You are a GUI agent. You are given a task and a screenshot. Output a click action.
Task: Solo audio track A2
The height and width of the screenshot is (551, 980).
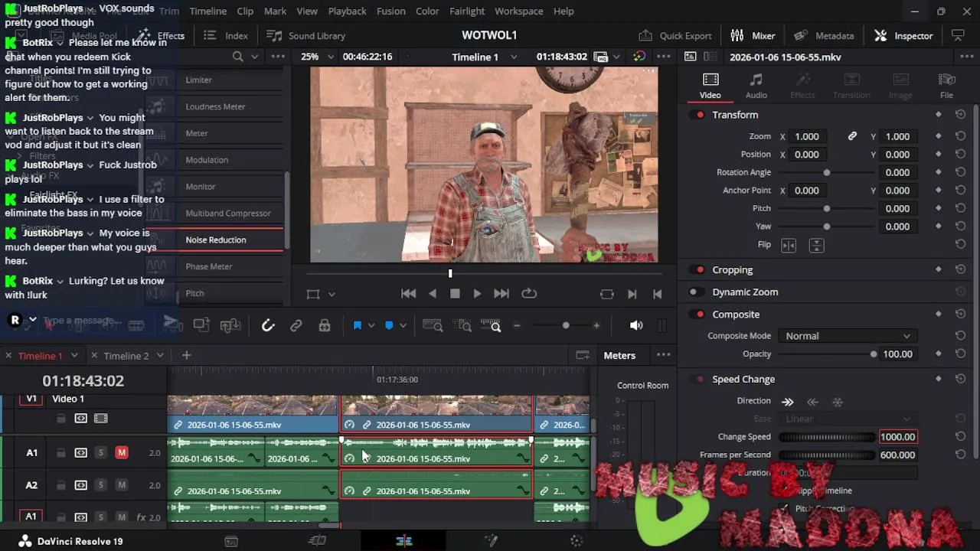pos(100,485)
